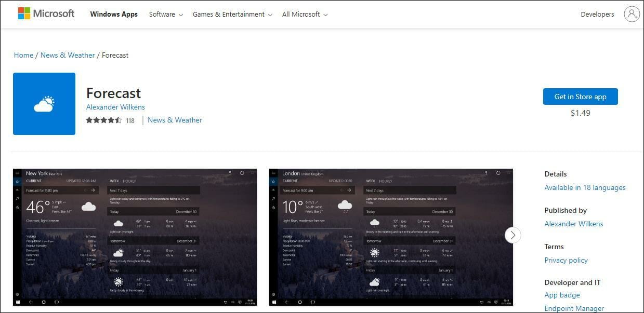This screenshot has width=644, height=313.
Task: Open the Endpoint Manager link
Action: (x=574, y=308)
